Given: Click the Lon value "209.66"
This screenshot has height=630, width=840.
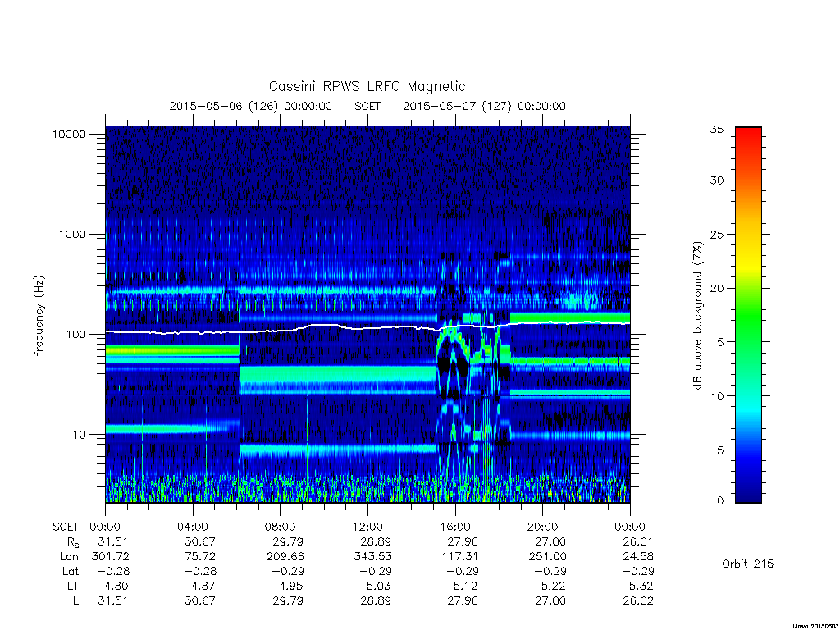Looking at the screenshot, I should [x=285, y=557].
